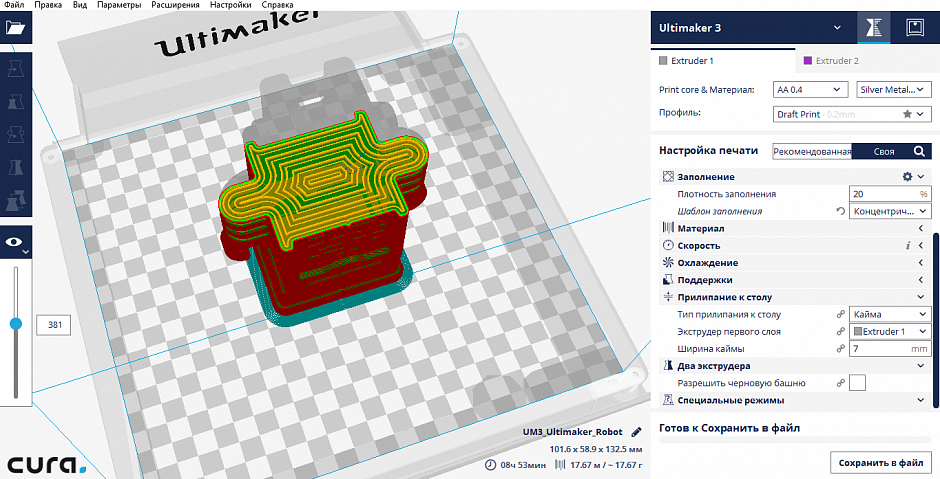Click the Материал section icon
The height and width of the screenshot is (479, 940).
[668, 228]
